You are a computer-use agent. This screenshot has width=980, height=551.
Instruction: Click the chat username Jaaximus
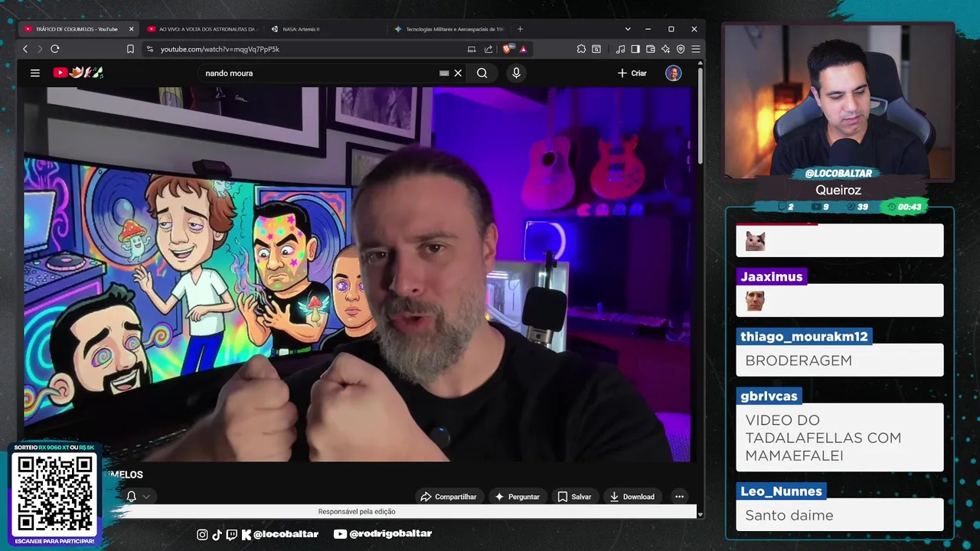click(x=771, y=277)
